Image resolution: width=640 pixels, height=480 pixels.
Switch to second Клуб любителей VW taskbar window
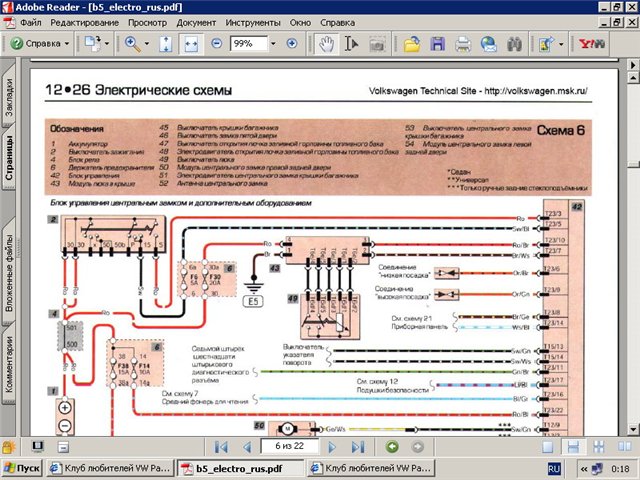pos(371,468)
